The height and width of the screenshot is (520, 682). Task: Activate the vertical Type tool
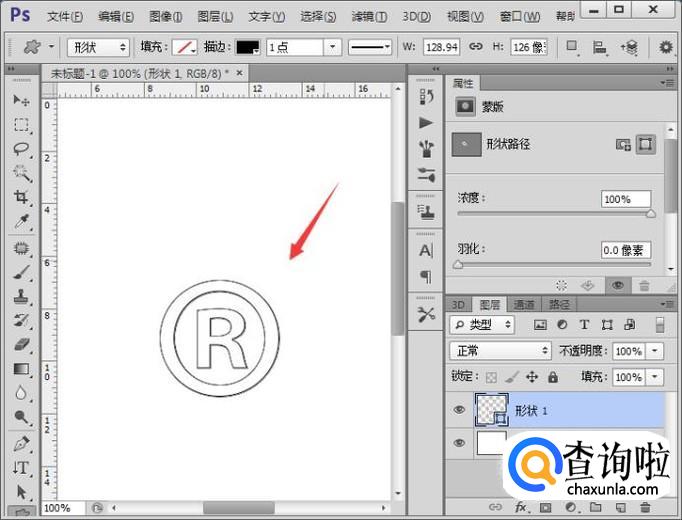click(x=21, y=467)
